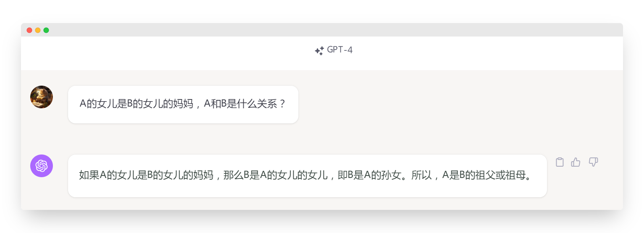The image size is (644, 233).
Task: Click the purple ChatGPT logo avatar
Action: tap(42, 166)
